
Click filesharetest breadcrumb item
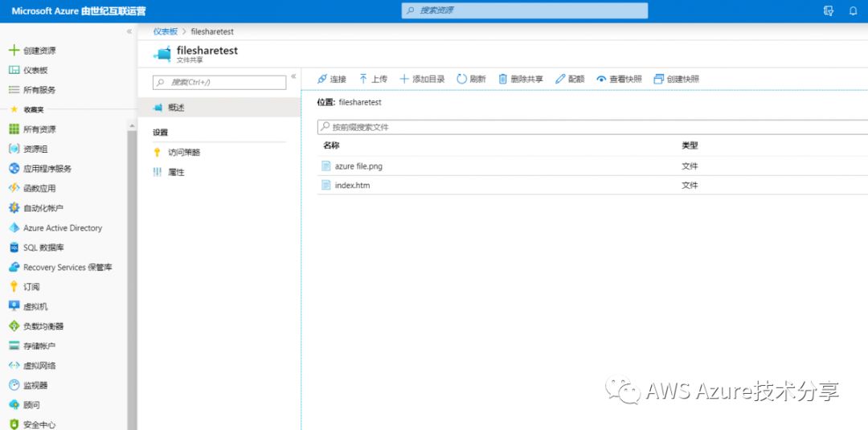click(212, 31)
